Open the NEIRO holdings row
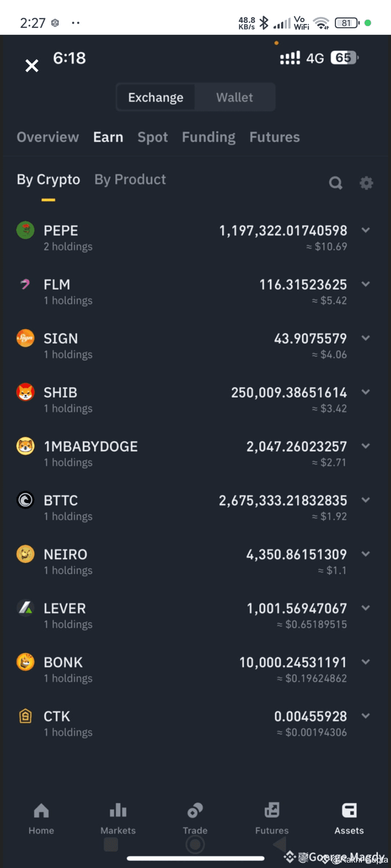This screenshot has height=868, width=391. point(195,561)
